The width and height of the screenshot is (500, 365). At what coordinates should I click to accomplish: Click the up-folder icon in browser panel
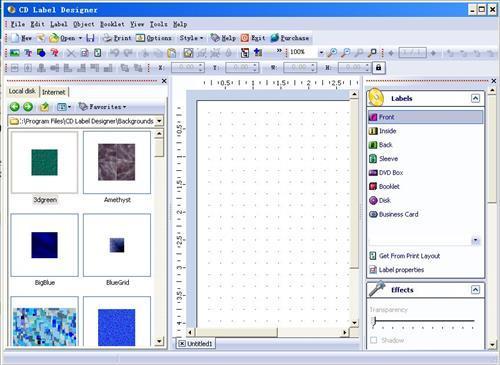pos(44,107)
